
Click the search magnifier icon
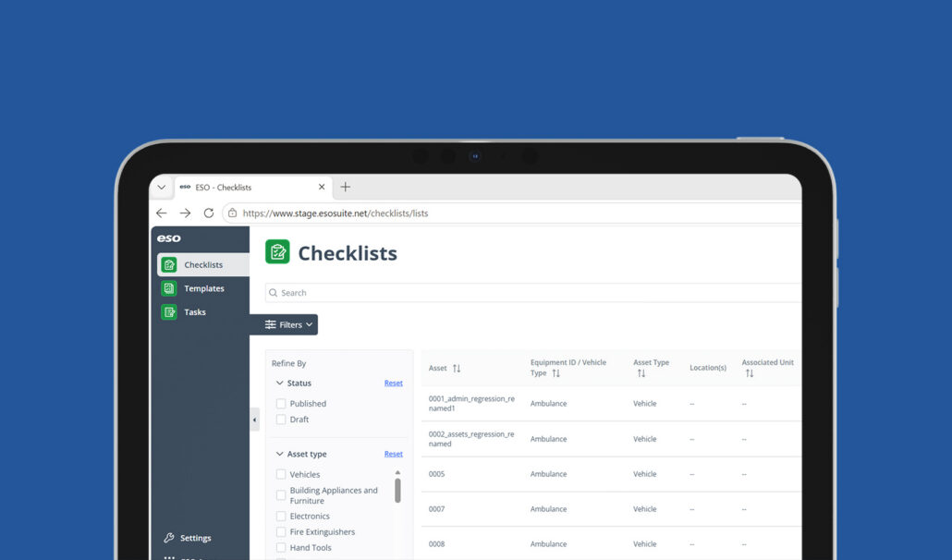click(x=274, y=292)
